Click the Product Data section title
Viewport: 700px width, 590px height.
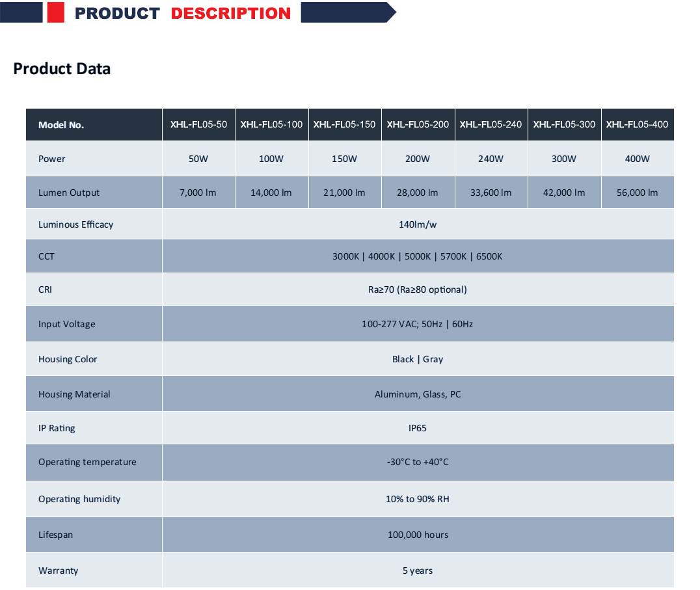point(62,69)
